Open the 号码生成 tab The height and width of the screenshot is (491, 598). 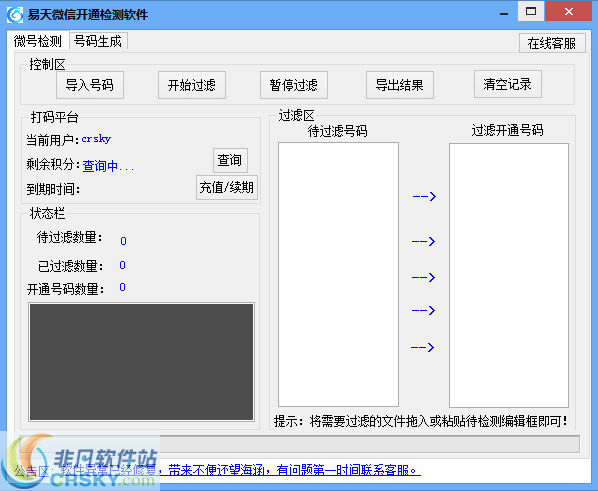pos(98,41)
